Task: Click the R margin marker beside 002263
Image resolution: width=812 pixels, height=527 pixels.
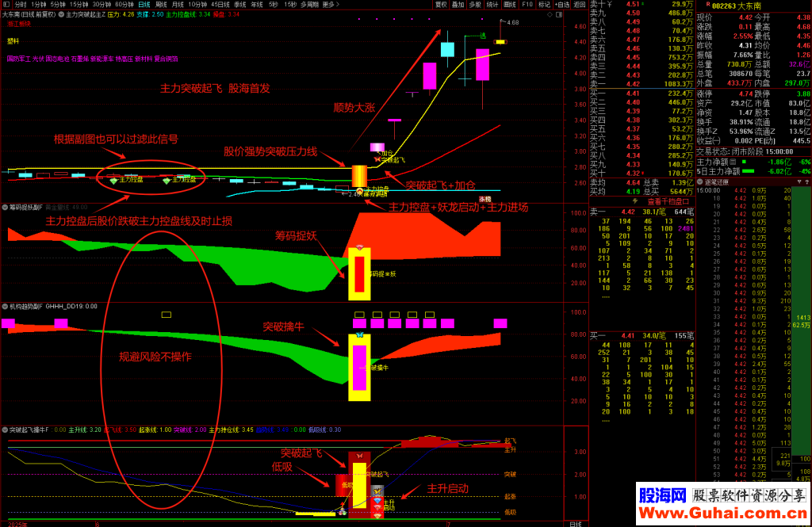Action: pyautogui.click(x=707, y=6)
